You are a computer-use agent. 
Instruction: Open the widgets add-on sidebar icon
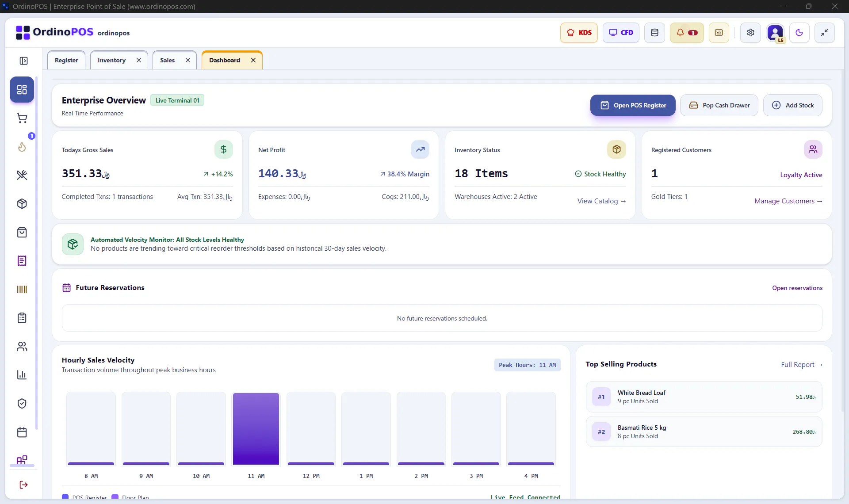(22, 460)
